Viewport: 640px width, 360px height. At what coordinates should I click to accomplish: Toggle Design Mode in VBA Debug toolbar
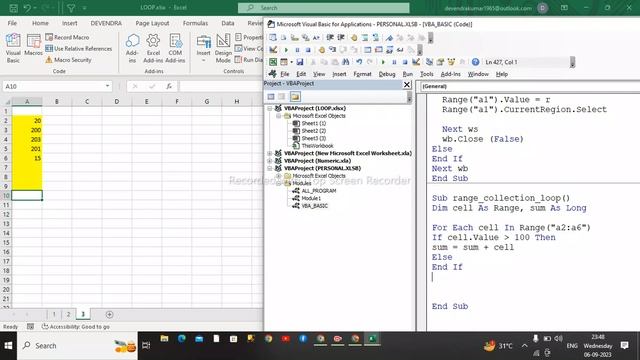(x=273, y=50)
